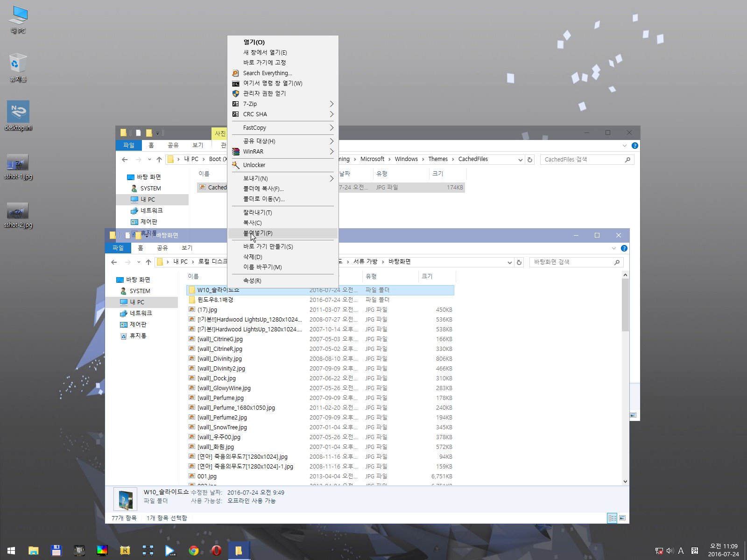Select [wall]_Divinity.jpg file
The width and height of the screenshot is (747, 560).
click(320, 358)
